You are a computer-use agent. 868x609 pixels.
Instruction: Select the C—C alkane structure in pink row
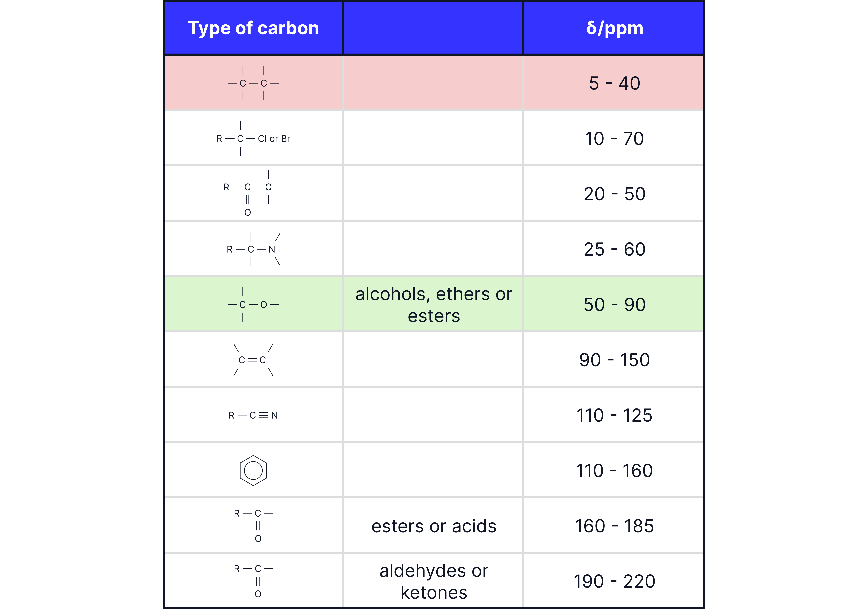click(x=253, y=83)
